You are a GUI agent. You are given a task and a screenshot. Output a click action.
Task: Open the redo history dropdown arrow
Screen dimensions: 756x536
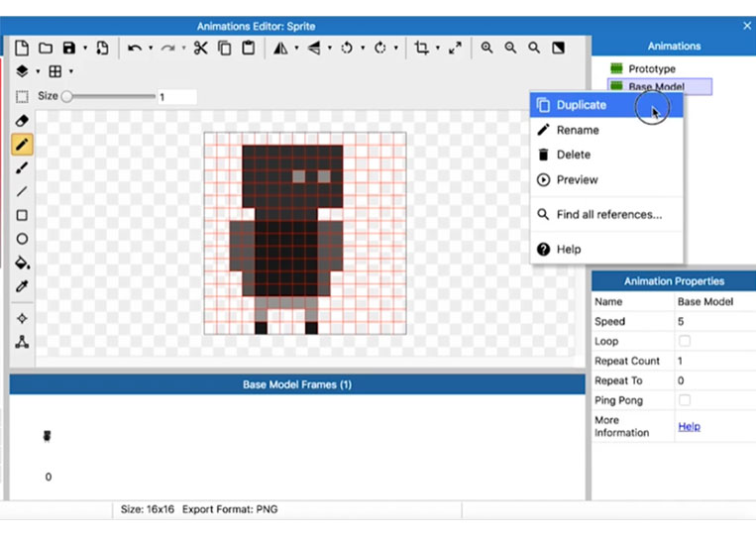(183, 48)
